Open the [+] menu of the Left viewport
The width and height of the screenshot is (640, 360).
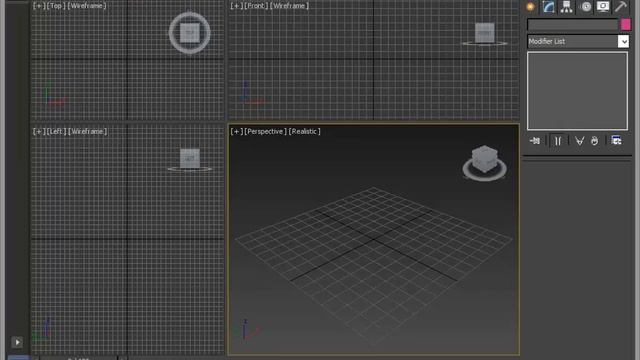pyautogui.click(x=39, y=131)
